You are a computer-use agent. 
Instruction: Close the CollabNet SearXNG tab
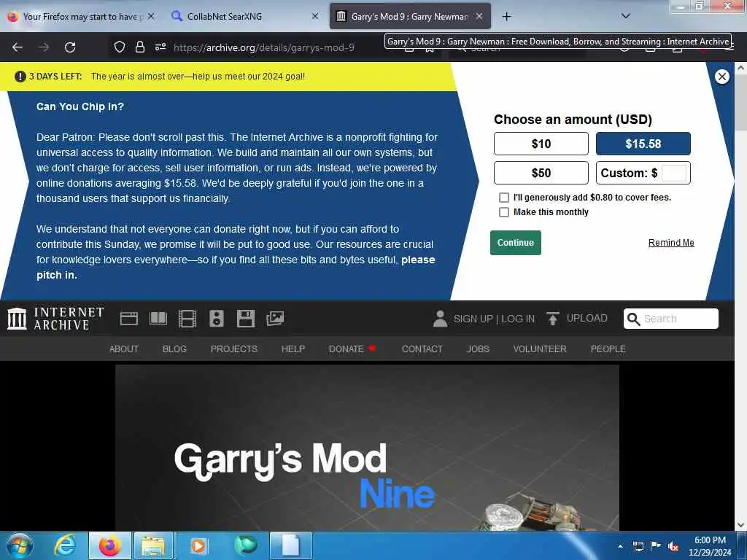(x=315, y=16)
